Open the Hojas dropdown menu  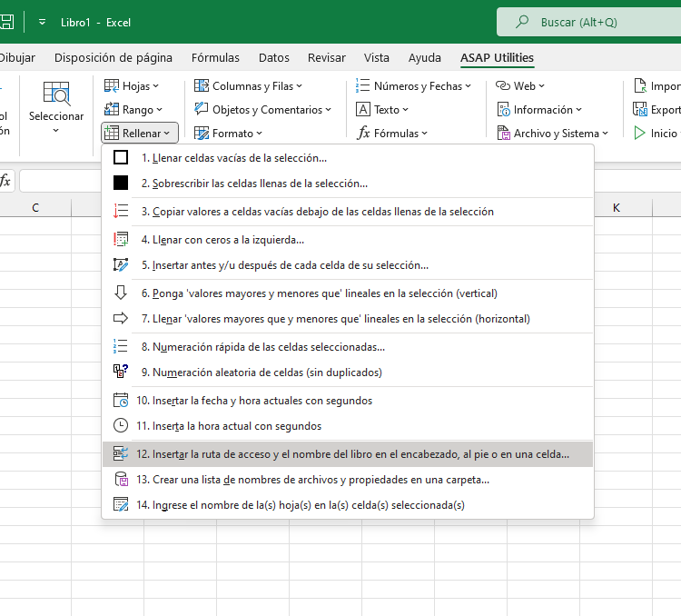click(x=132, y=86)
